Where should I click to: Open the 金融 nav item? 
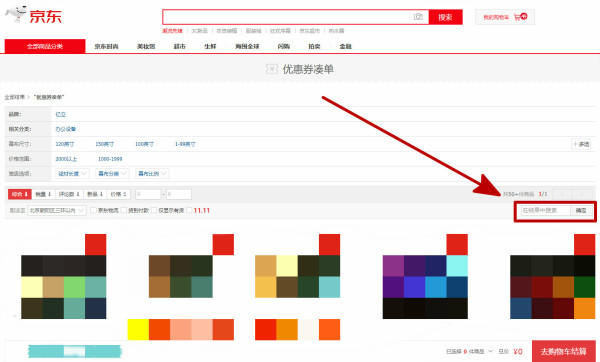click(x=345, y=46)
